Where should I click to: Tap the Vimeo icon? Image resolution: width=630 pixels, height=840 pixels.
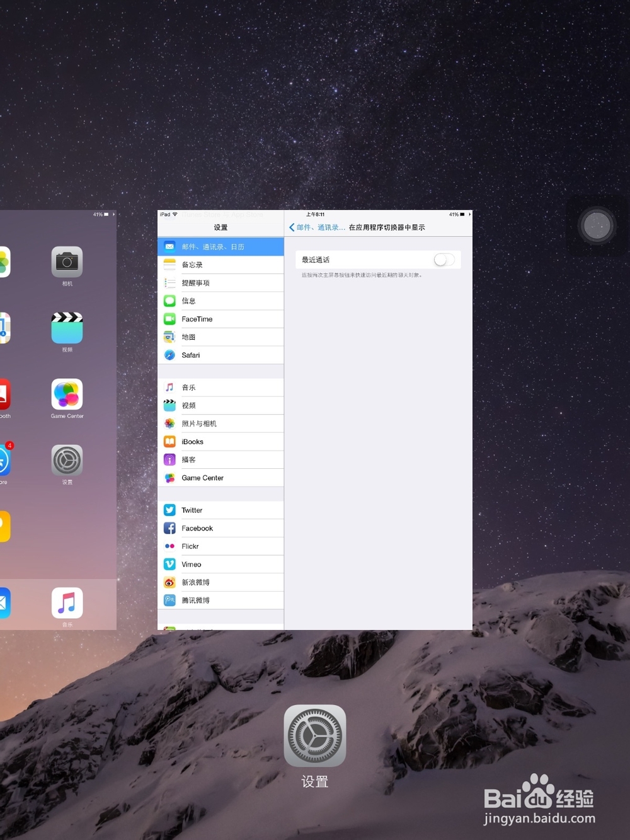pos(169,564)
